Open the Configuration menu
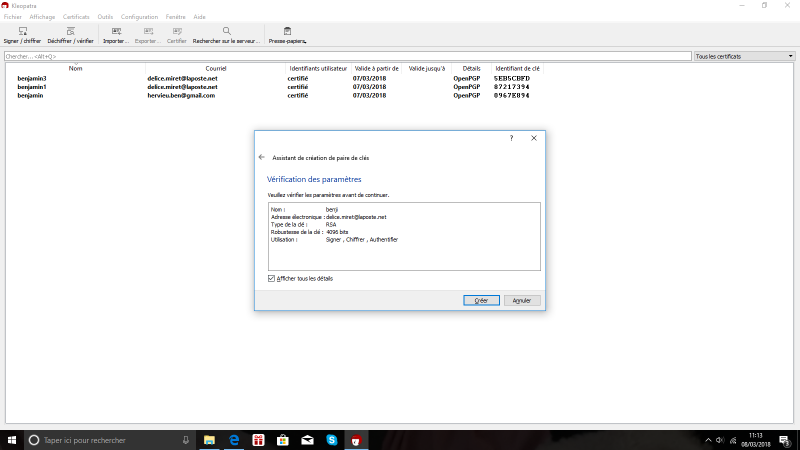The height and width of the screenshot is (450, 800). click(139, 17)
